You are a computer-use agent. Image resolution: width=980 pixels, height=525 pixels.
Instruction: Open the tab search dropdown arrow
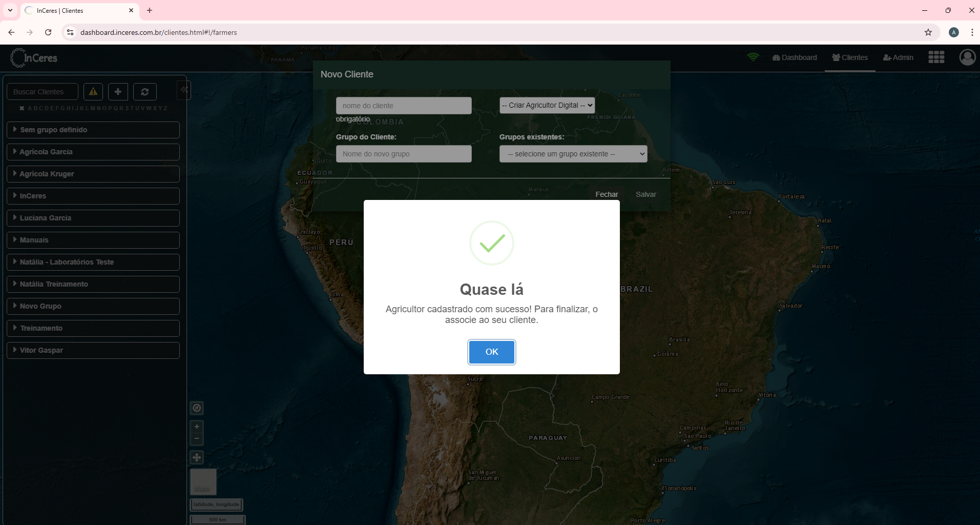click(10, 10)
